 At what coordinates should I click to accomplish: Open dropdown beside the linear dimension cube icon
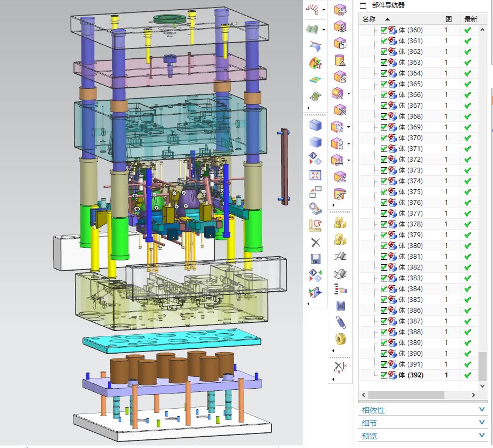click(x=348, y=160)
